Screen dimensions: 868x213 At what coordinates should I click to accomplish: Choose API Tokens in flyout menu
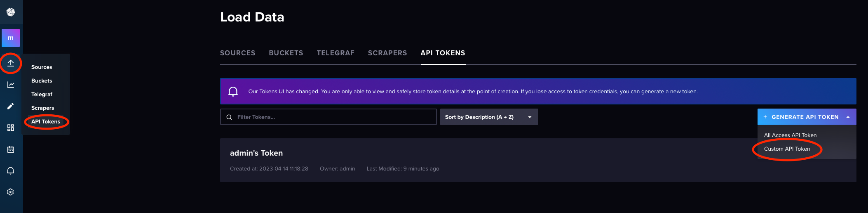click(46, 121)
